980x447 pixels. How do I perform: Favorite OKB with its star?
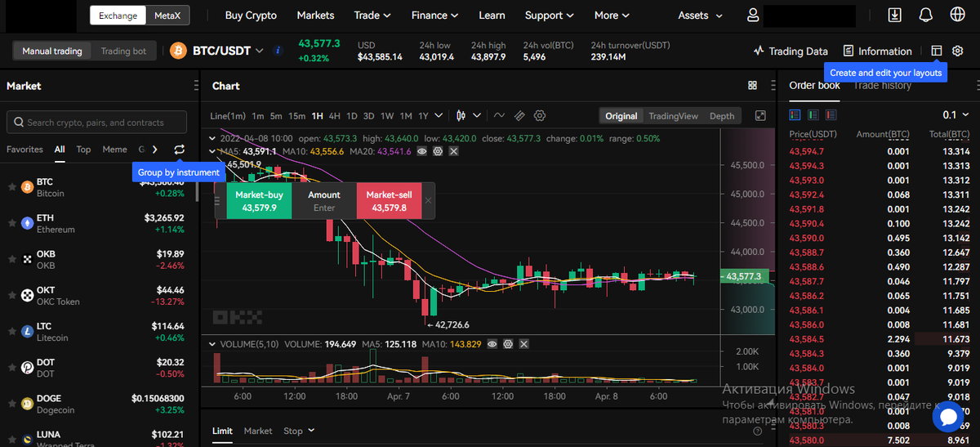[x=11, y=258]
